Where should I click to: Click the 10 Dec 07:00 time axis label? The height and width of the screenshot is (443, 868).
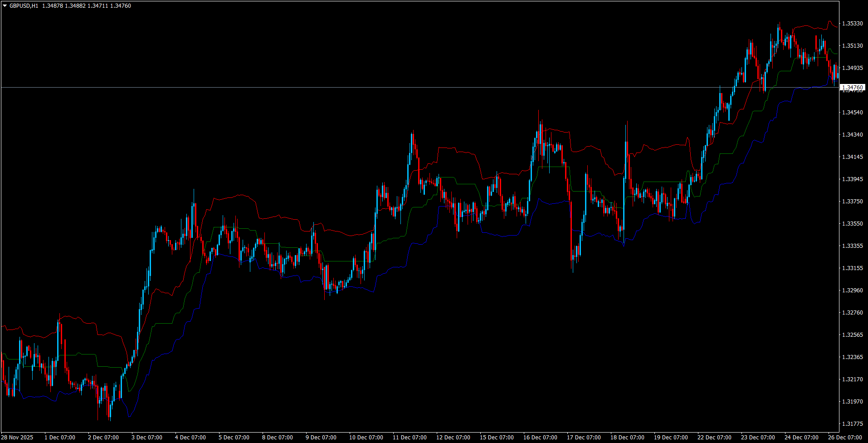click(366, 438)
